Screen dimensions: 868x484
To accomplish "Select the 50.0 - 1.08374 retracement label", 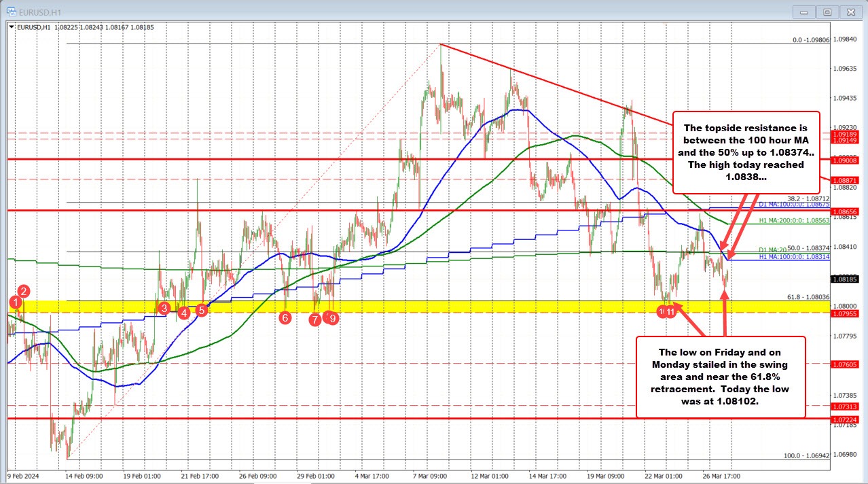I will coord(808,247).
